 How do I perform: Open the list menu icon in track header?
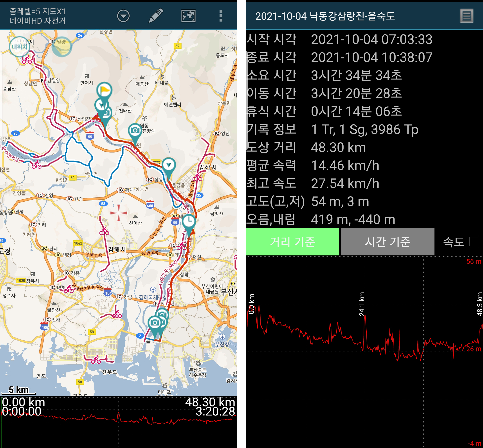pyautogui.click(x=467, y=16)
